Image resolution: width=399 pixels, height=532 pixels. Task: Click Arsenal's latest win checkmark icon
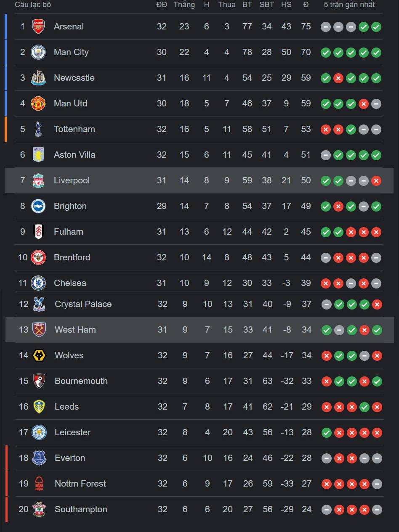click(376, 27)
